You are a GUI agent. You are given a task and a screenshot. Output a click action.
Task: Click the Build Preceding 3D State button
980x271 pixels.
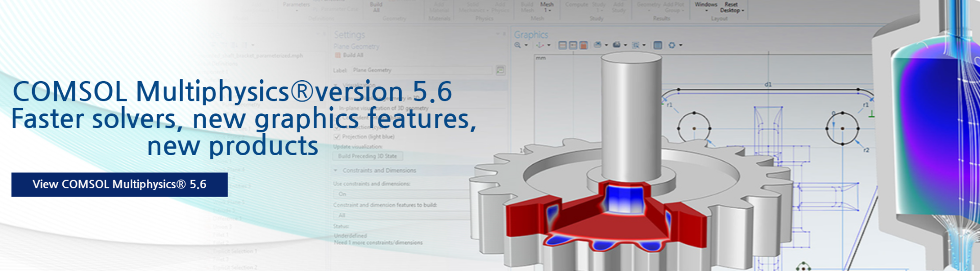click(367, 156)
